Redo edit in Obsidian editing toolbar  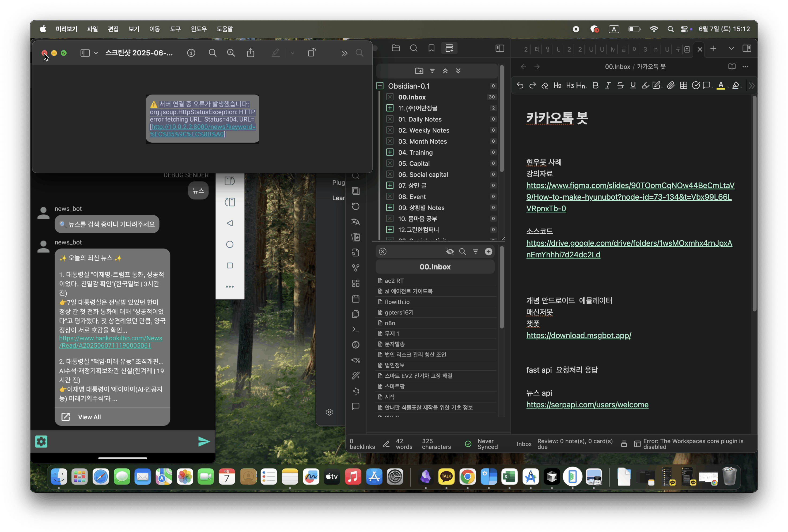coord(532,85)
